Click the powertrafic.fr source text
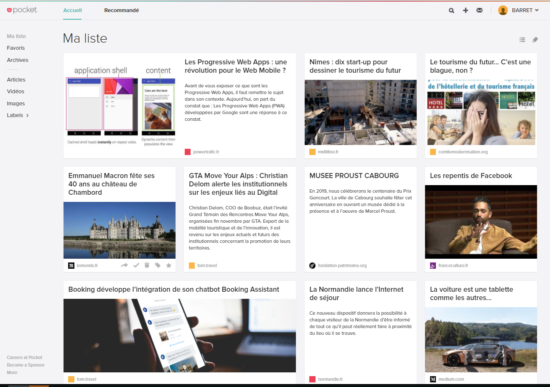The height and width of the screenshot is (387, 550). (x=206, y=152)
